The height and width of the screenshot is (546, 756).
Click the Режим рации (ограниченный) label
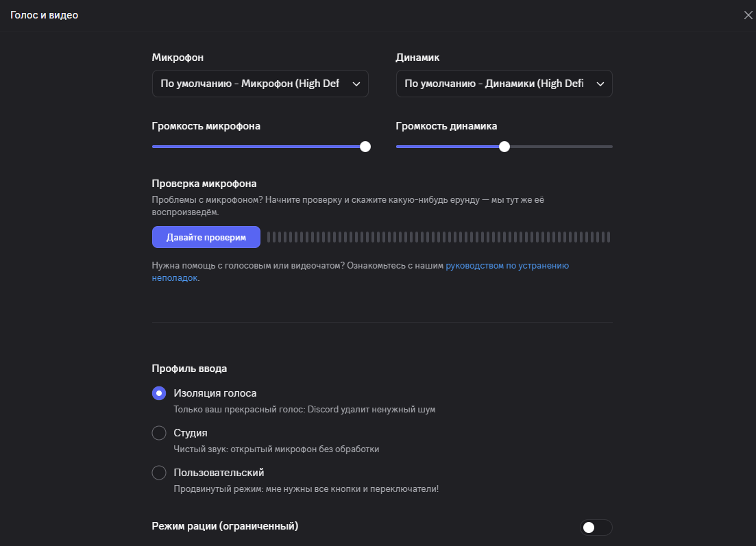225,526
